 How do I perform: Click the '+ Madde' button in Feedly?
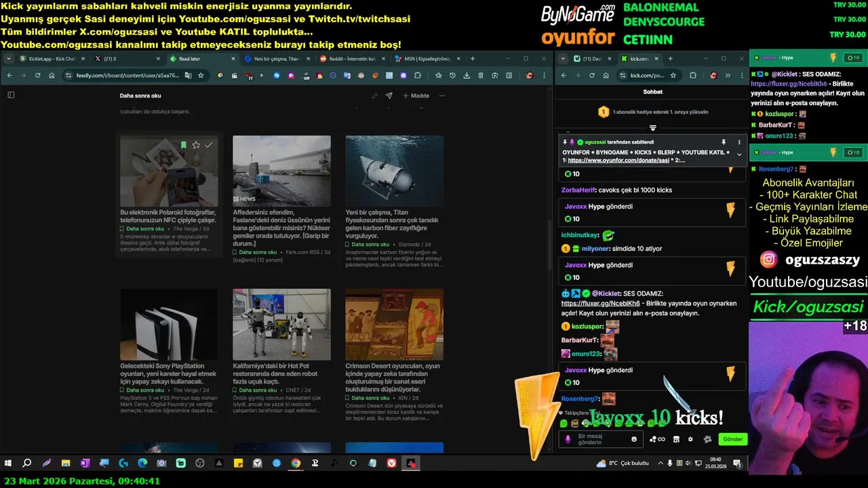pyautogui.click(x=416, y=96)
